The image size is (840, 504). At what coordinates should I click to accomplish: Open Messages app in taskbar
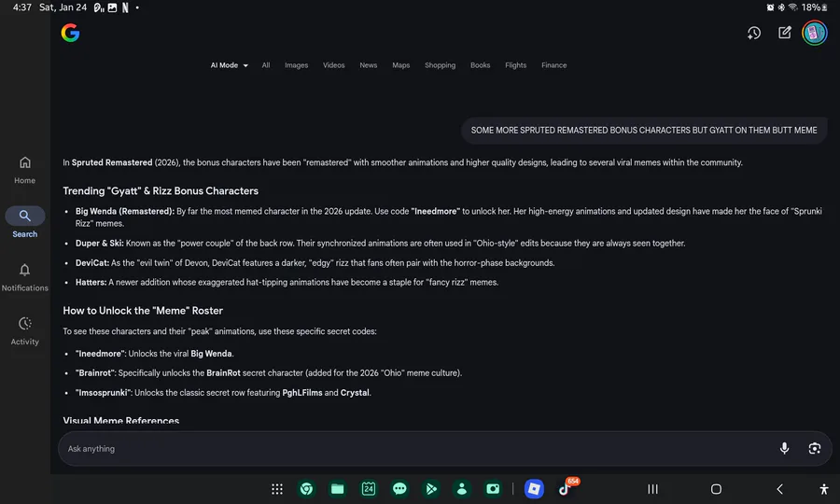[x=399, y=489]
